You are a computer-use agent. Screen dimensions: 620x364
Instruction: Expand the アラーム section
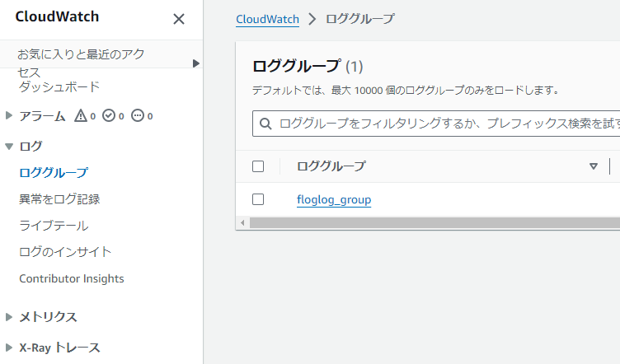tap(9, 115)
